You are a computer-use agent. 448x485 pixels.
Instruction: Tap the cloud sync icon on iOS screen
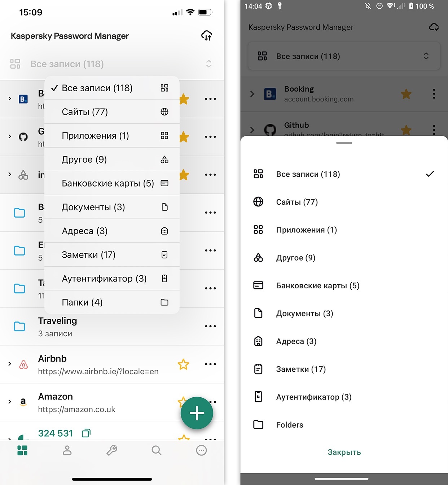(x=206, y=36)
